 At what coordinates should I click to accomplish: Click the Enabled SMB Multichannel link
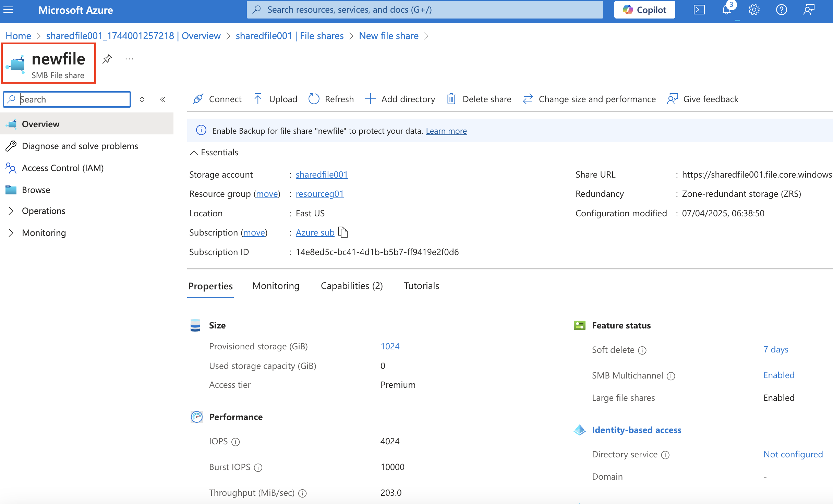point(779,375)
